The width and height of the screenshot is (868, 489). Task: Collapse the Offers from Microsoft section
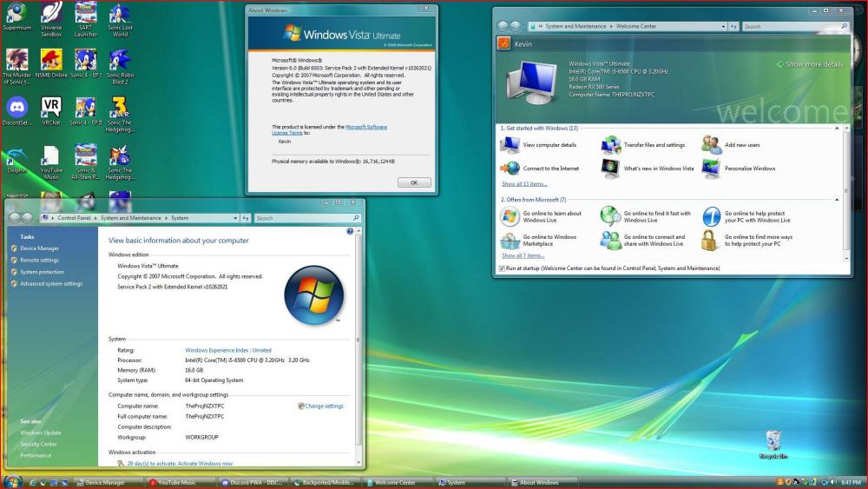tap(837, 200)
